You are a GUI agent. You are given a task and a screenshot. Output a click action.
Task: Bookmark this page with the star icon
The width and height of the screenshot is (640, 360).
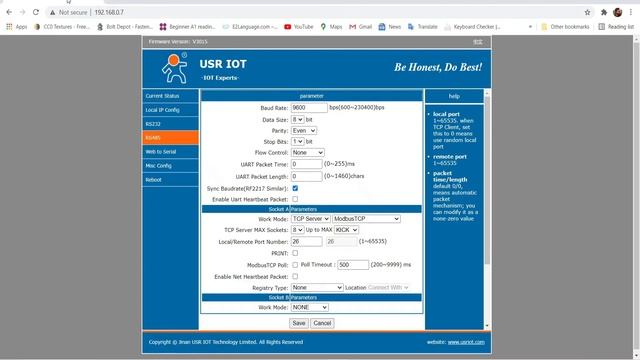click(587, 12)
